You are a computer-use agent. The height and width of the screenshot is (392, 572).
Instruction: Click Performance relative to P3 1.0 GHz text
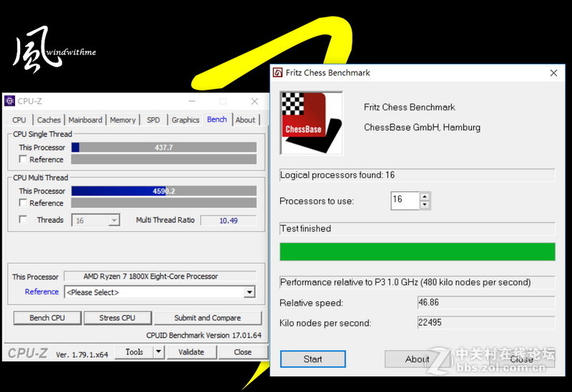click(x=405, y=282)
